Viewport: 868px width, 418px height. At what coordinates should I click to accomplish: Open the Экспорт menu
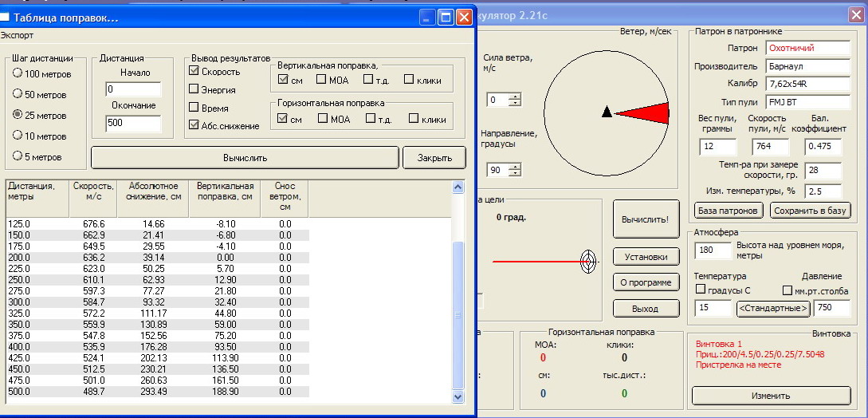click(x=17, y=35)
